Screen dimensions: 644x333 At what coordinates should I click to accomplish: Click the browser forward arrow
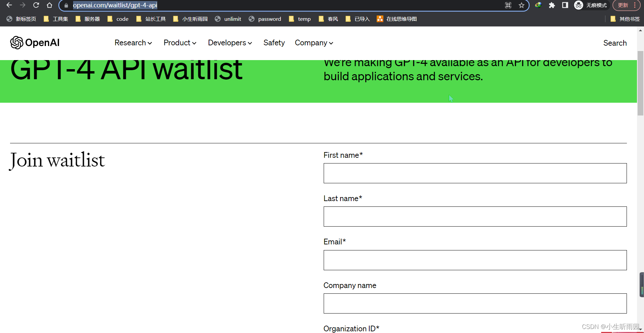pyautogui.click(x=22, y=5)
